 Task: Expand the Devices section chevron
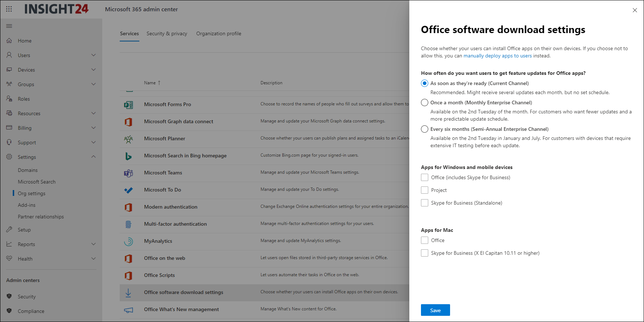click(94, 69)
